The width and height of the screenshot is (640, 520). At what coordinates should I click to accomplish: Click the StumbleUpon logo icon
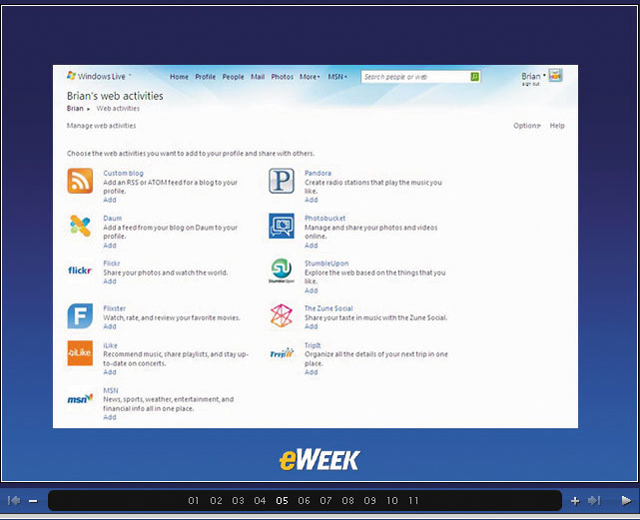pyautogui.click(x=281, y=270)
